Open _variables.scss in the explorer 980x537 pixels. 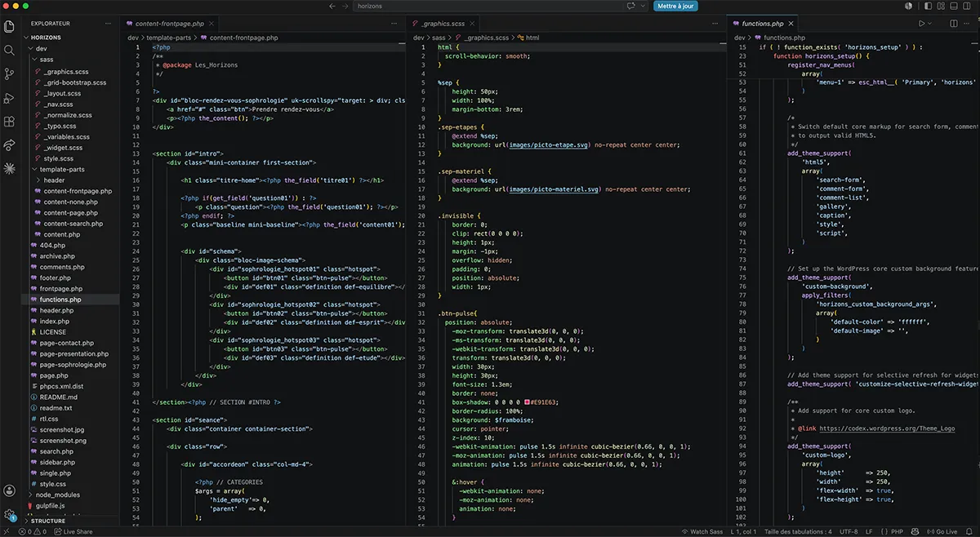pos(66,136)
